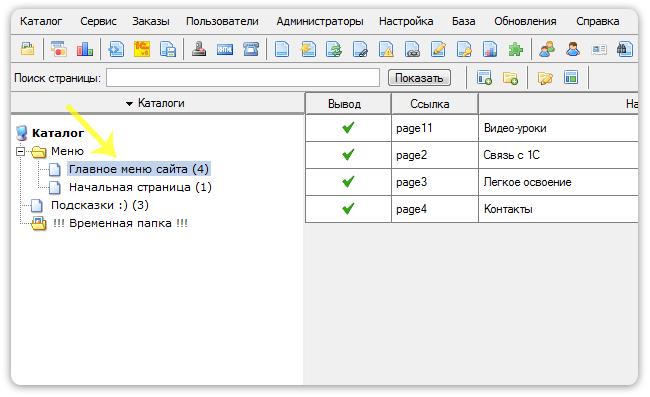
Task: Open the yellow 1C v8 icon
Action: pyautogui.click(x=142, y=49)
